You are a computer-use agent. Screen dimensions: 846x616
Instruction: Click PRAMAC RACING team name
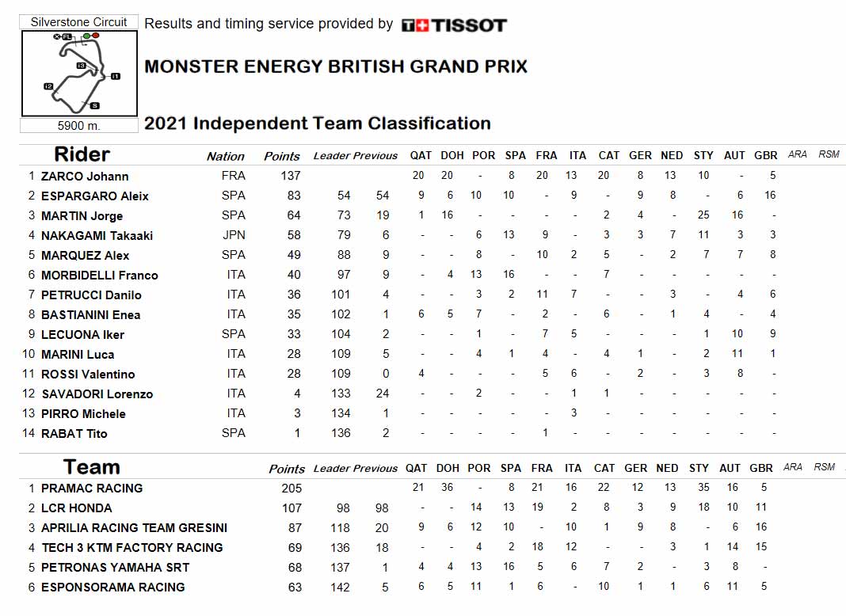(x=92, y=489)
